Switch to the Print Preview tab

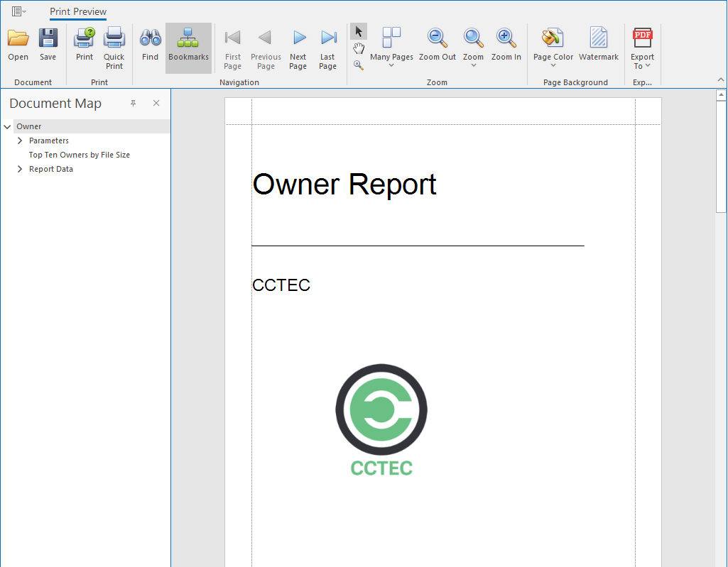pyautogui.click(x=78, y=11)
